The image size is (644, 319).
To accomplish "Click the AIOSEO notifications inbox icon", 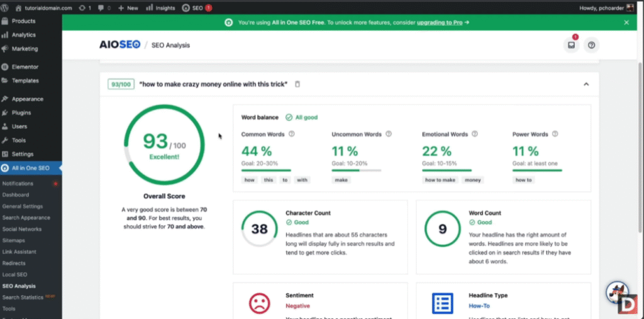I will [x=570, y=45].
